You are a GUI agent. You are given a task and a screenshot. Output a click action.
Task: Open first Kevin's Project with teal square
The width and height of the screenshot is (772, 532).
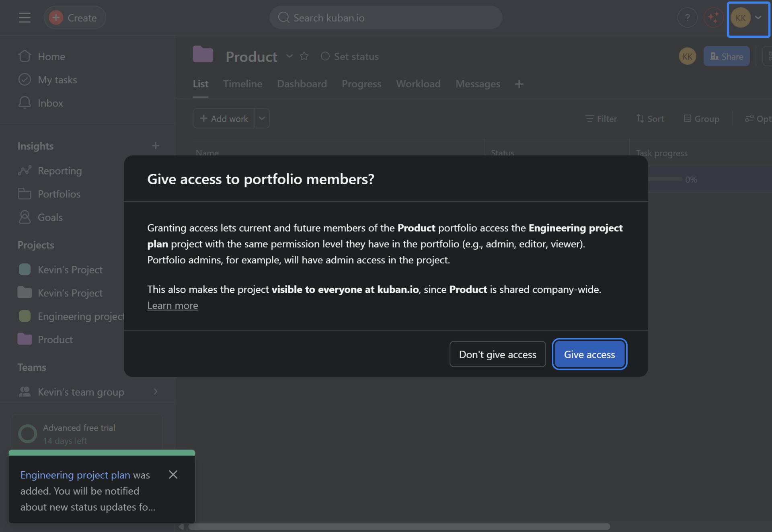(70, 269)
